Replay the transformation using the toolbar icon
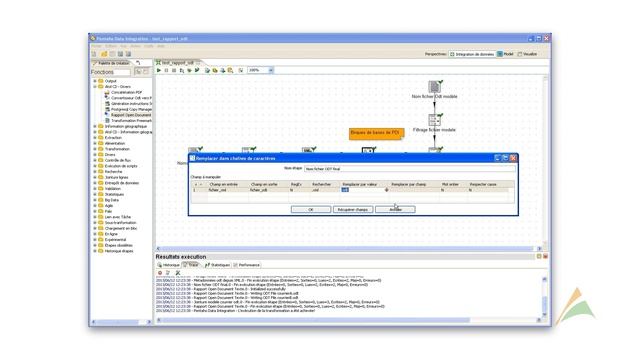 point(197,70)
